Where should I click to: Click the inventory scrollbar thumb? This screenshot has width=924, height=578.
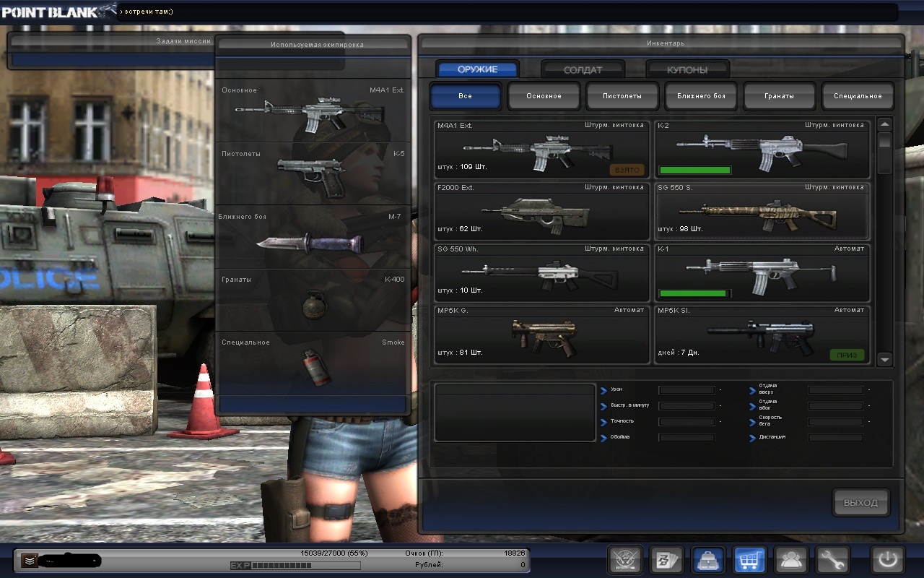[x=885, y=153]
